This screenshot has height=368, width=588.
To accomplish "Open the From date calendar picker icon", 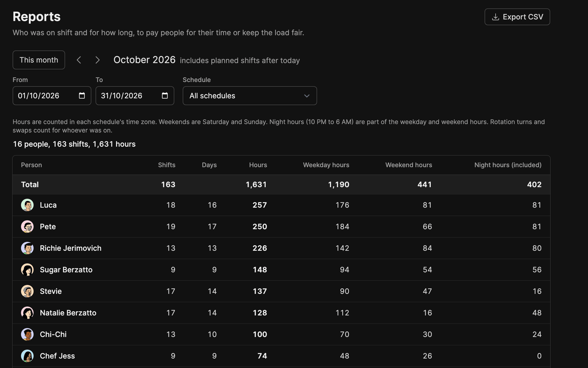I will pos(82,95).
